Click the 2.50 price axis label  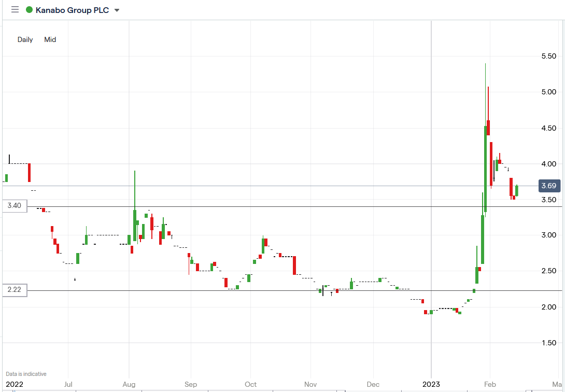pos(549,271)
